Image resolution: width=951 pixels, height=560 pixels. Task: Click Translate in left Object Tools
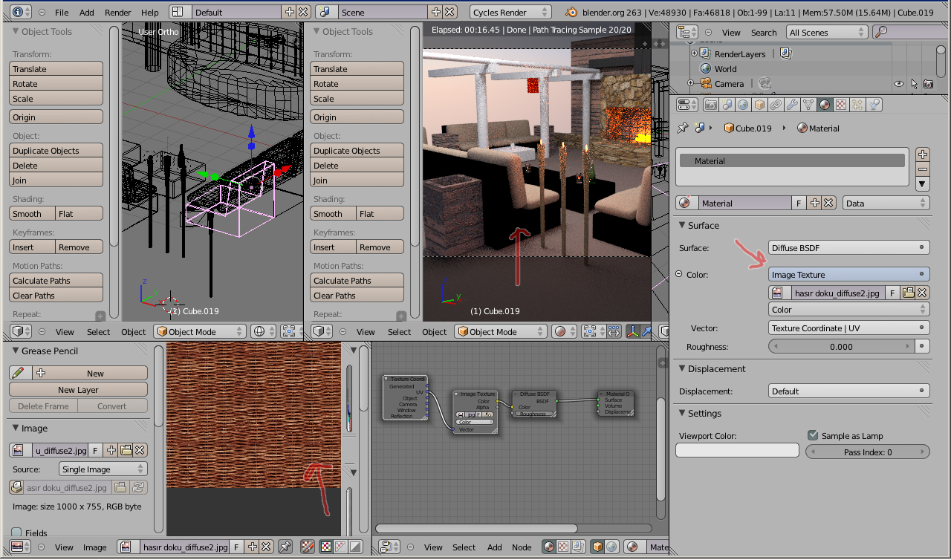pos(56,68)
